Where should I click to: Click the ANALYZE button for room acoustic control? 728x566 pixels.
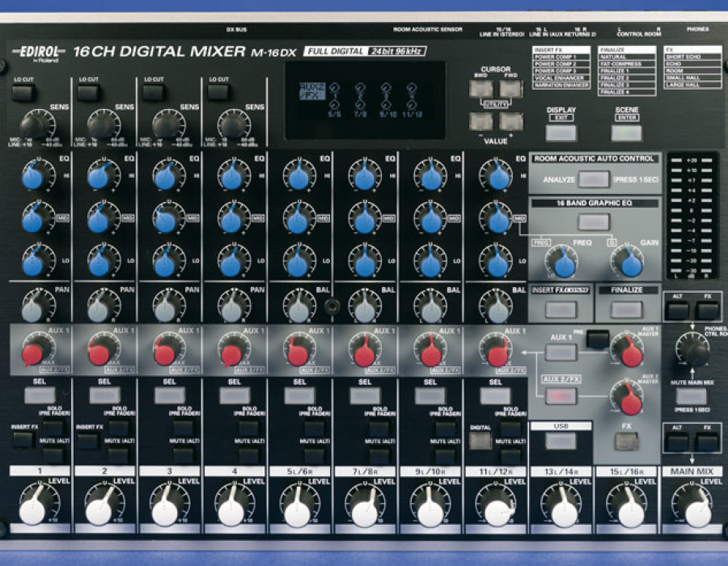594,179
